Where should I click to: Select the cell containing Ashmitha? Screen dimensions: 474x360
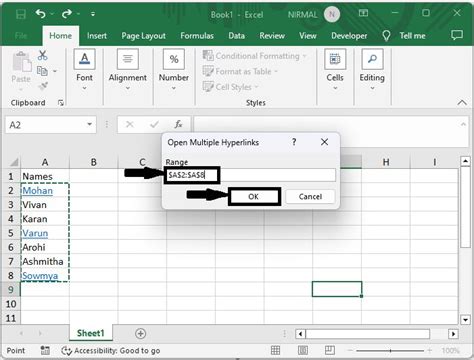tap(45, 261)
